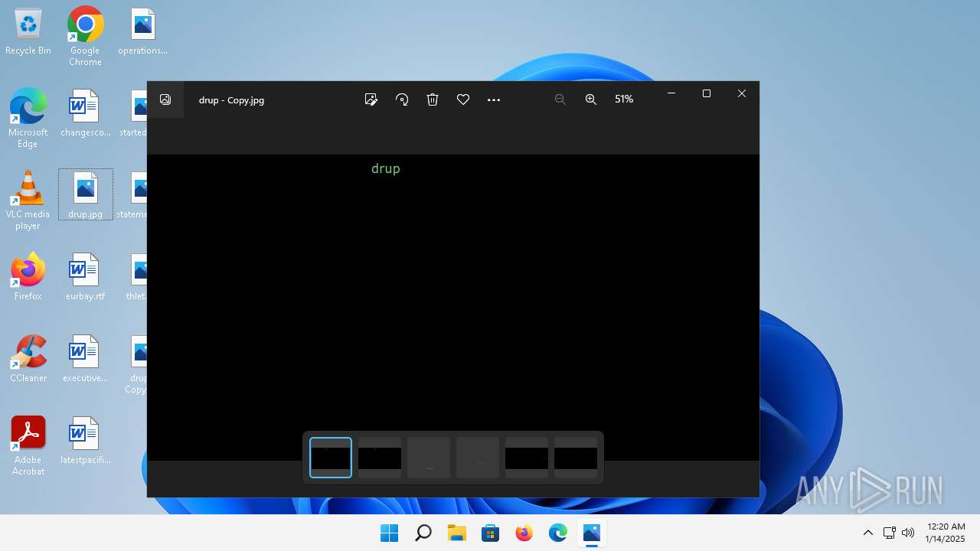Select the eurbay.rtf document on desktop

(x=85, y=277)
